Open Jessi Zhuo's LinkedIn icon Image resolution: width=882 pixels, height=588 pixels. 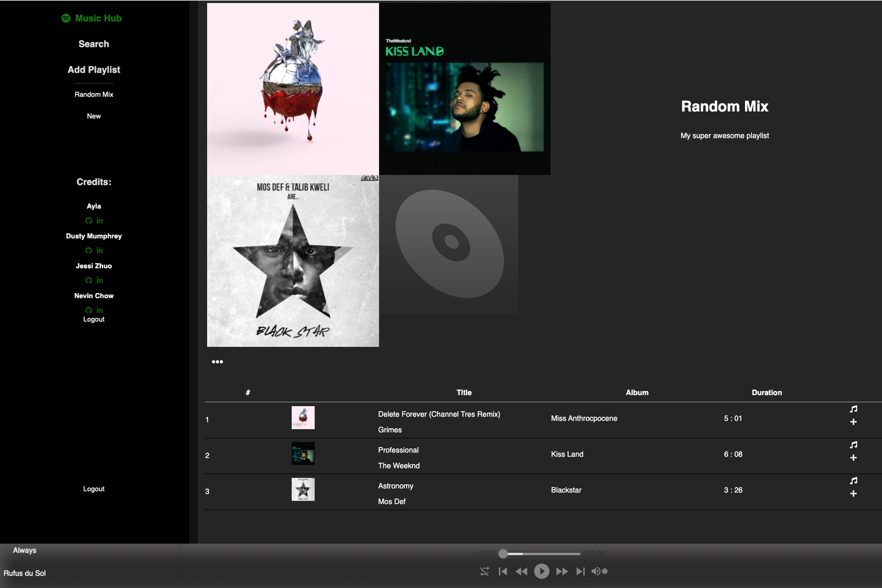click(x=100, y=280)
